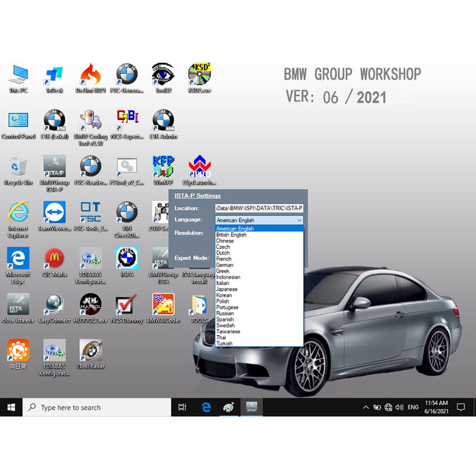Open the Recycle Bin

18,170
